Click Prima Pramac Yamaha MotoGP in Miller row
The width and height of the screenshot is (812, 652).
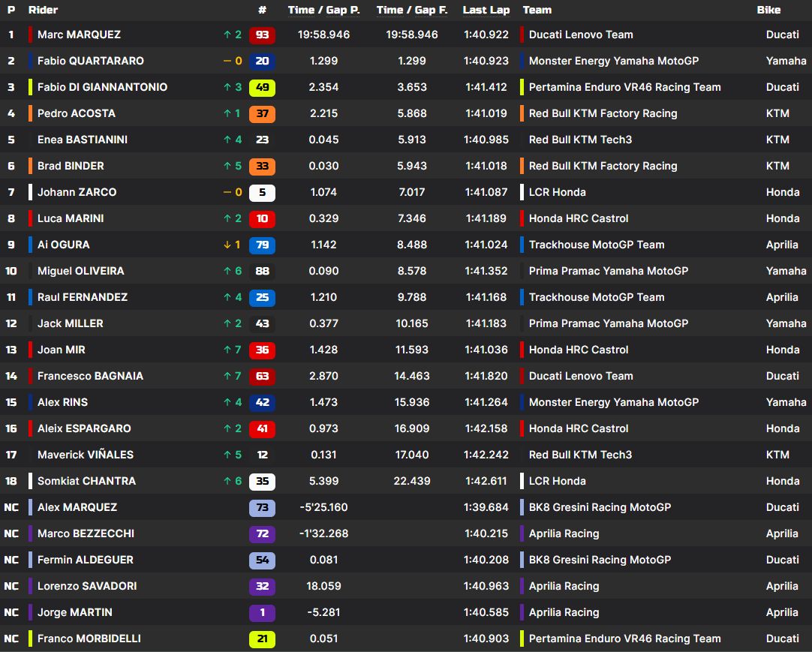tap(609, 323)
